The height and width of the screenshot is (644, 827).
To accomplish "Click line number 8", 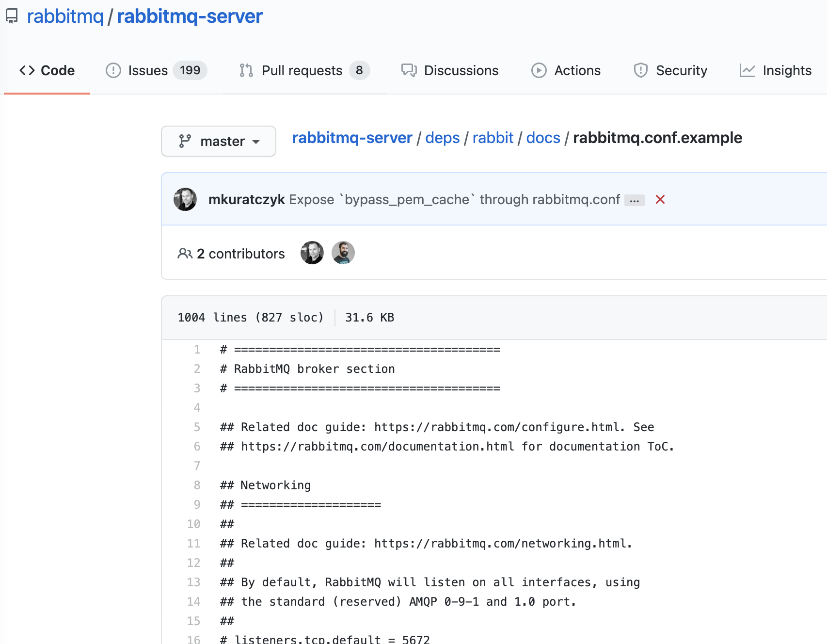I will coord(197,485).
